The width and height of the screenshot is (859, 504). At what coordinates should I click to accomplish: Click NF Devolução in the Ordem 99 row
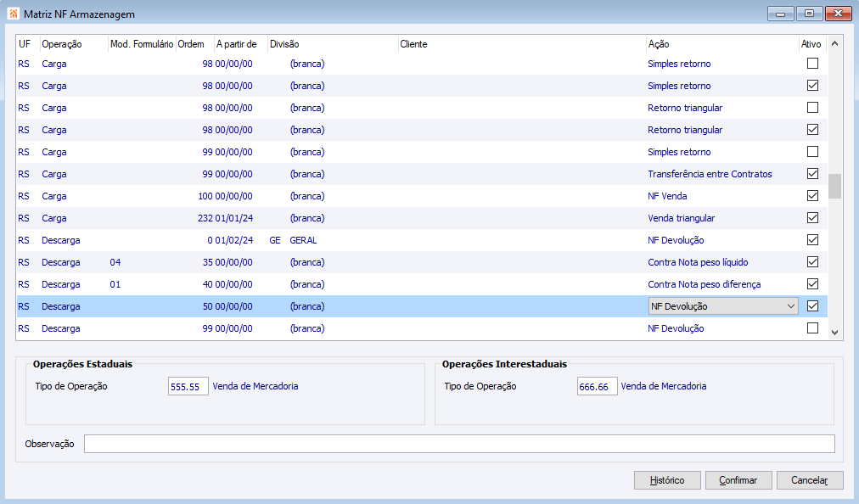676,328
